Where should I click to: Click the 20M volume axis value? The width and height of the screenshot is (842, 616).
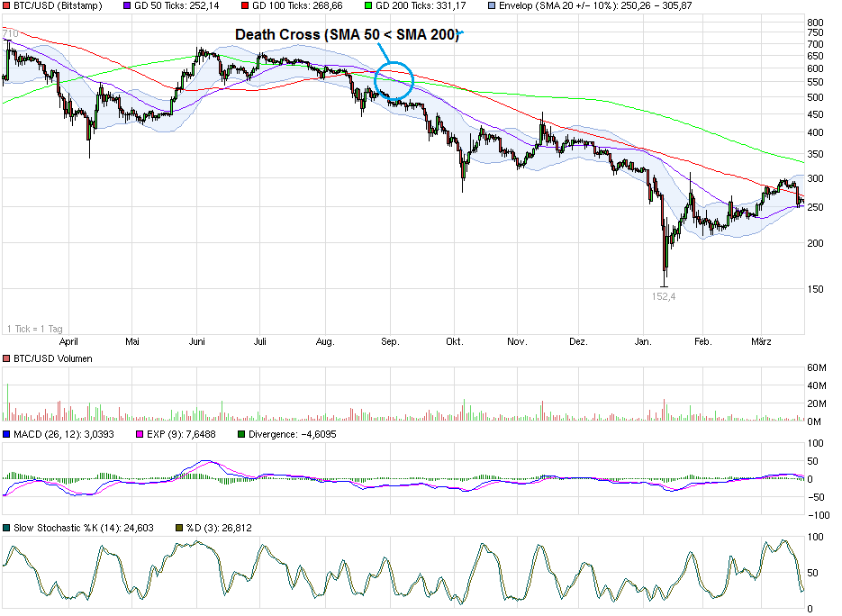817,403
